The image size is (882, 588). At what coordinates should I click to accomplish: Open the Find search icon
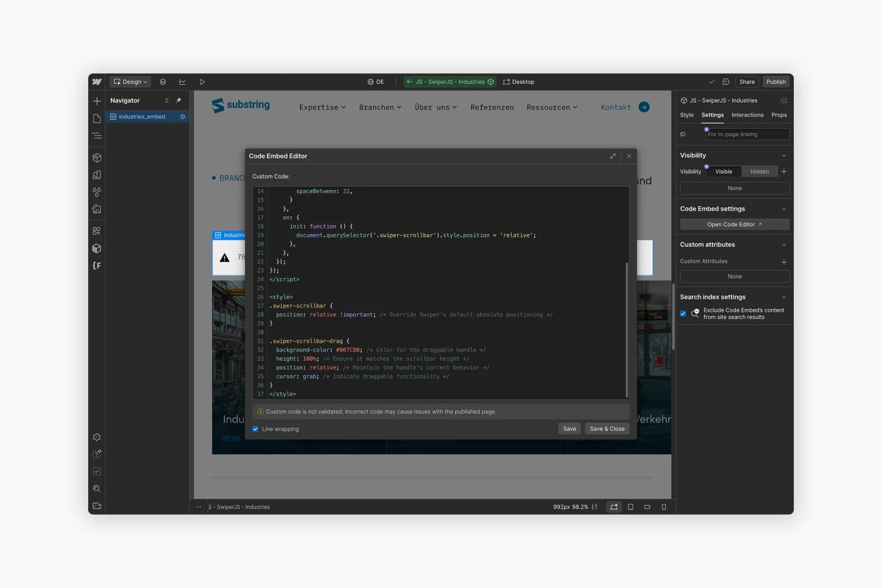(97, 489)
